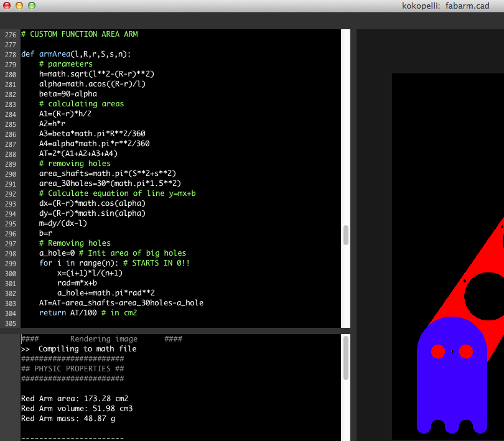Image resolution: width=504 pixels, height=441 pixels.
Task: Click the left red circle on the blue shape
Action: coord(438,351)
